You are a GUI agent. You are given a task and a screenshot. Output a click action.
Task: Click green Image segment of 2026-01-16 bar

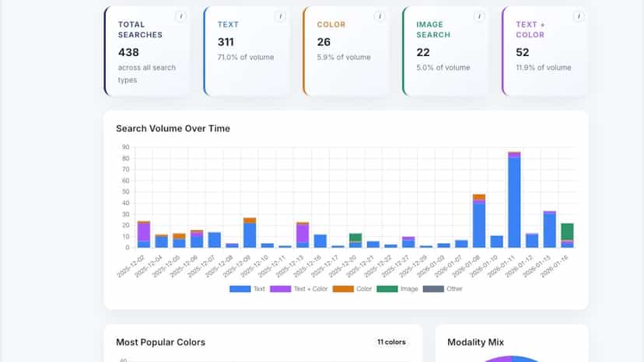tap(567, 231)
